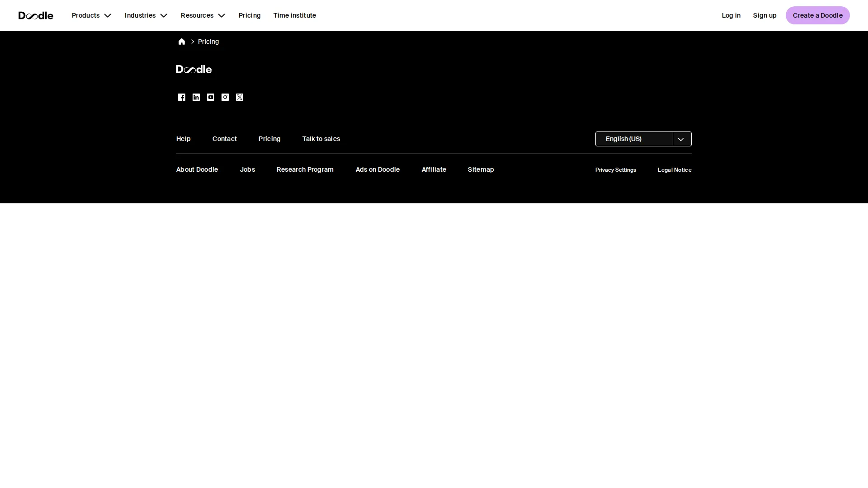Click the home icon in the breadcrumb
The height and width of the screenshot is (488, 868).
tap(182, 41)
